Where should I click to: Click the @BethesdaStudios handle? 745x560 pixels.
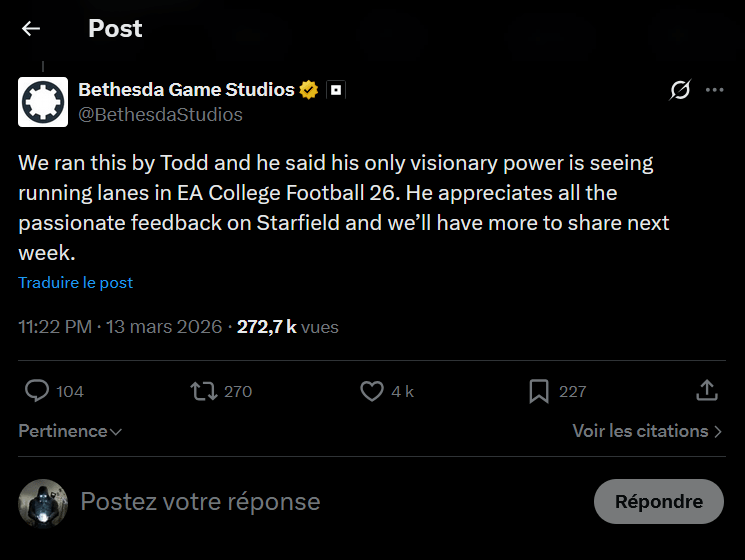[x=161, y=114]
